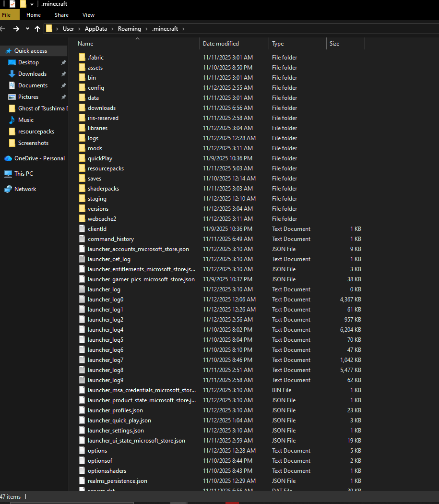Select the iris-reserved folder row
Screen dimensions: 439x504
[x=221, y=118]
